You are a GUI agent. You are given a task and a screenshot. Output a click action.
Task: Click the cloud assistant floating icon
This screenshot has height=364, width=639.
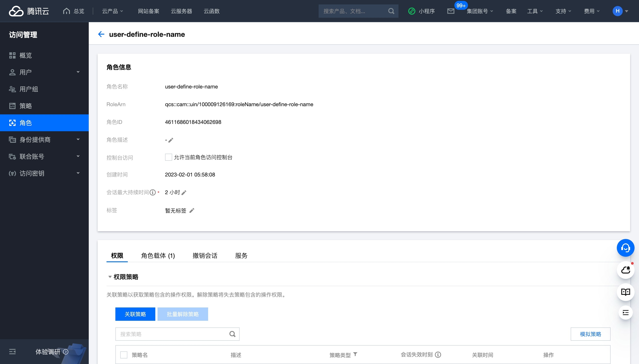[x=625, y=270]
